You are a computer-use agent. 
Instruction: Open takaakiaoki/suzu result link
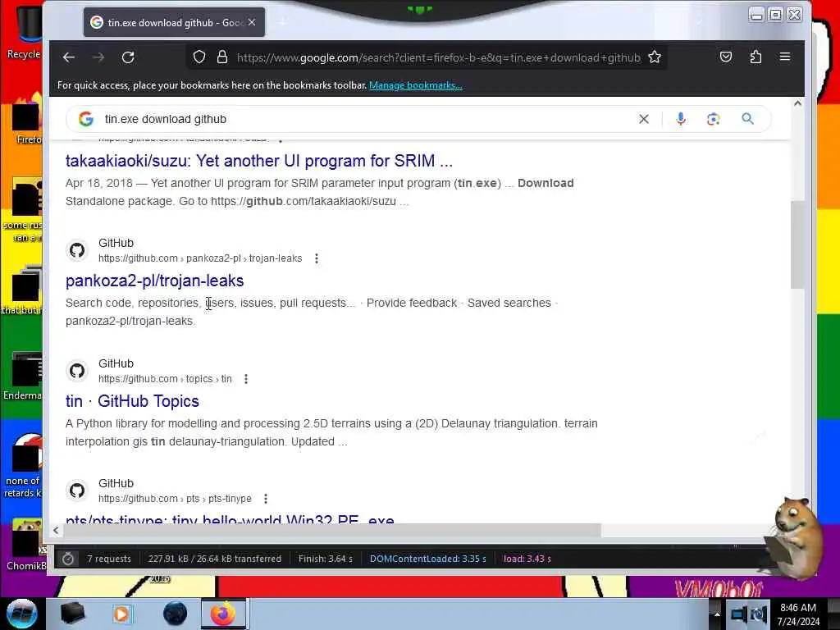258,161
